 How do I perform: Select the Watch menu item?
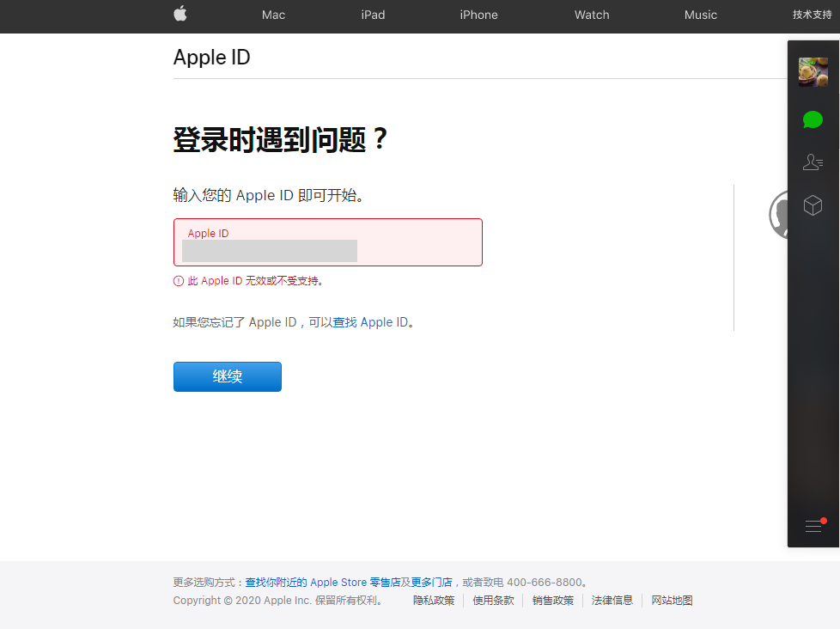tap(592, 15)
